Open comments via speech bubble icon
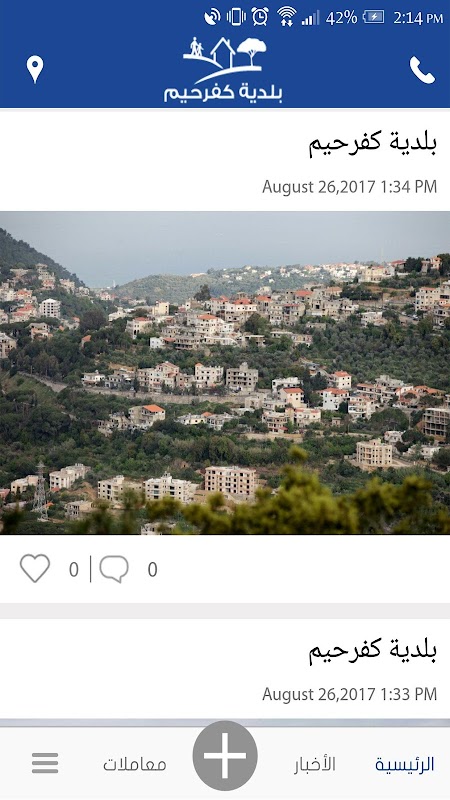450x800 pixels. (x=114, y=569)
